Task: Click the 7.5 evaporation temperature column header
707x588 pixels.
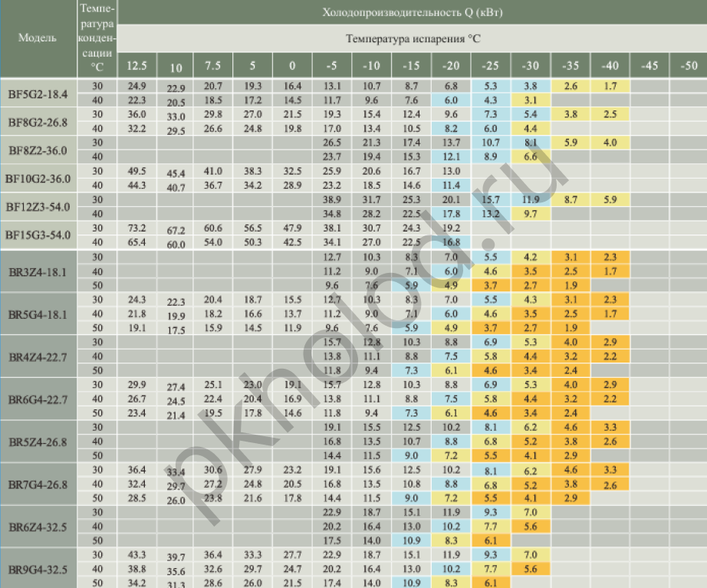Action: 213,66
